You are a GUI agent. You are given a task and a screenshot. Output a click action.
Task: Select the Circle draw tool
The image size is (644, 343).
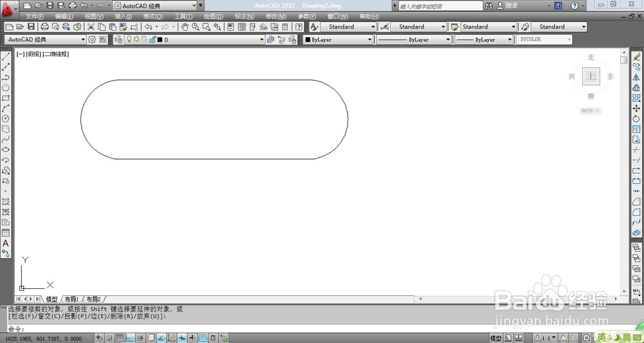click(6, 118)
